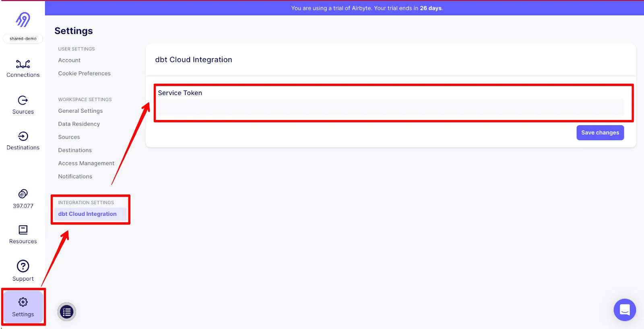Open Notifications settings
The width and height of the screenshot is (644, 329).
[x=75, y=176]
